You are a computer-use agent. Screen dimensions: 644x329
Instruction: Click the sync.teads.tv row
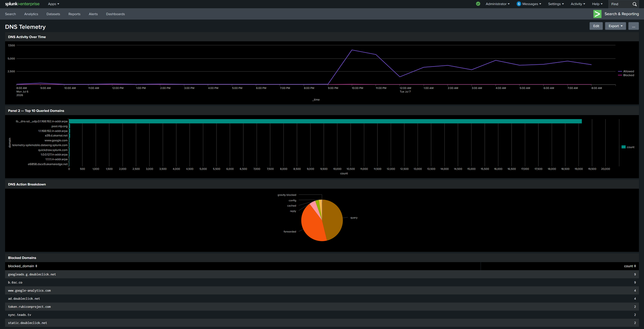coord(322,315)
